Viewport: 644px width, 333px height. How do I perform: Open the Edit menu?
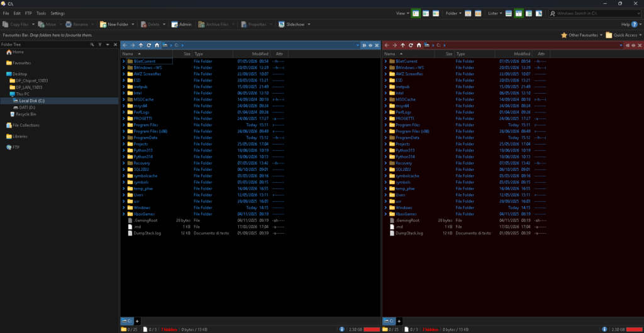coord(17,14)
